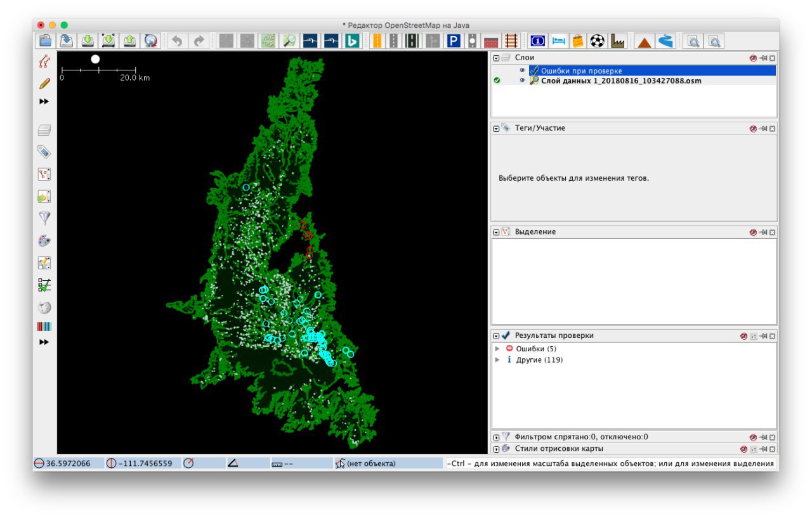Collapse the Результаты проверки panel triangle
The image size is (812, 518).
coord(496,336)
